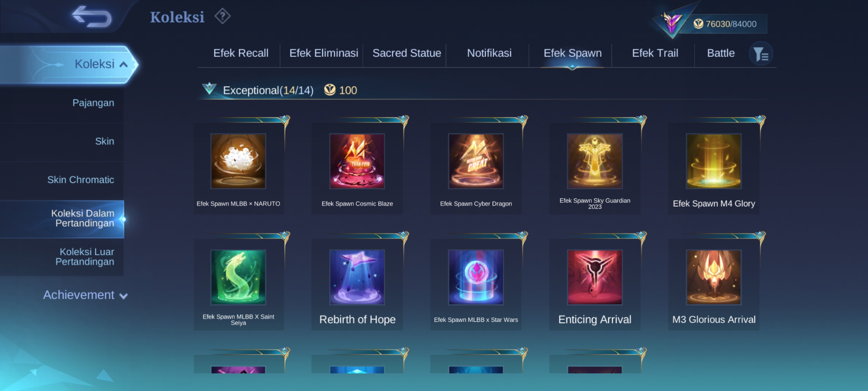Choose Efek Spawn Cyber Dragon icon
This screenshot has height=391, width=868.
[x=476, y=161]
